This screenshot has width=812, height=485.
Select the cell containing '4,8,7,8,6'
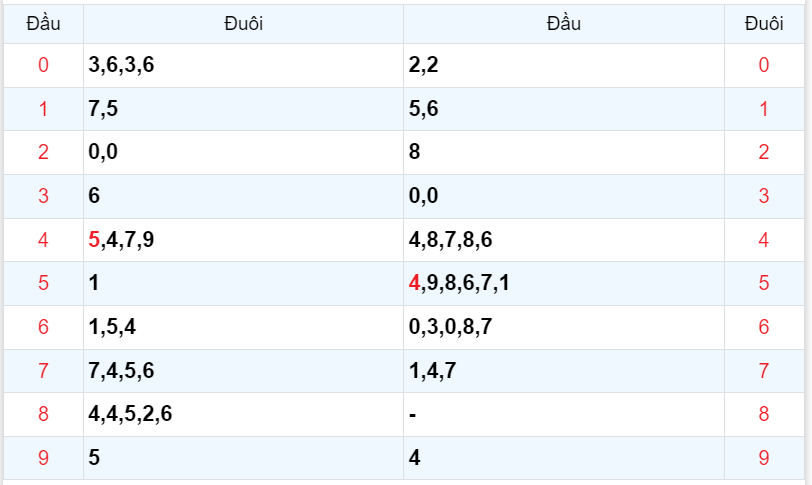(451, 240)
